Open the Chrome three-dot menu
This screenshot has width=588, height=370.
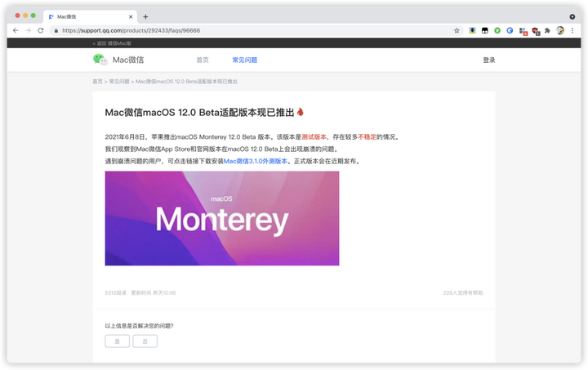(572, 30)
